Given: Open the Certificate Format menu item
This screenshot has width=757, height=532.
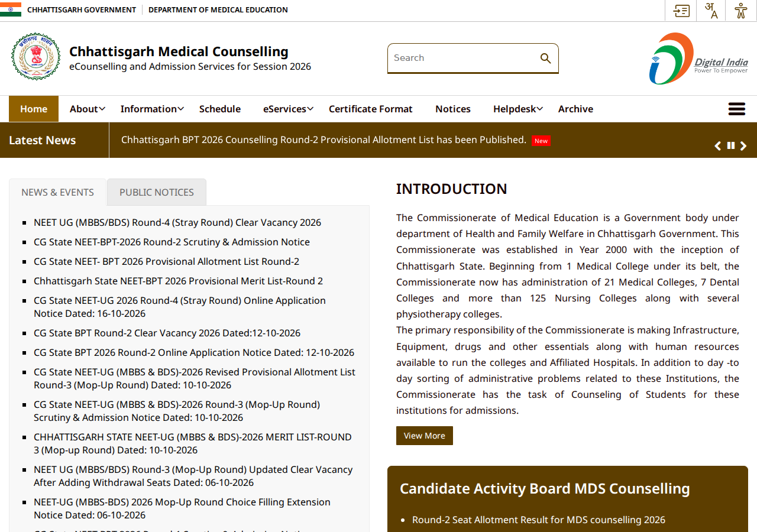Looking at the screenshot, I should 371,109.
